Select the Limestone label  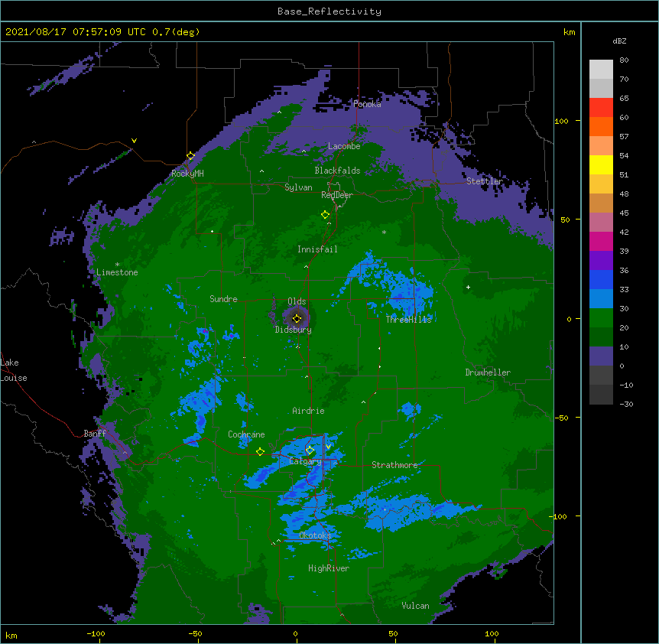tap(117, 272)
